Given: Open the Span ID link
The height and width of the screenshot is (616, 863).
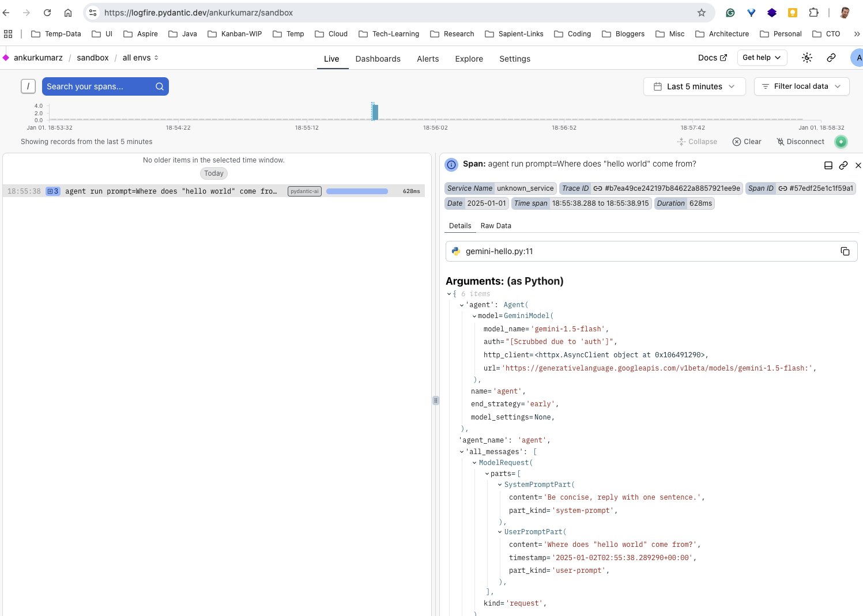Looking at the screenshot, I should click(x=816, y=188).
